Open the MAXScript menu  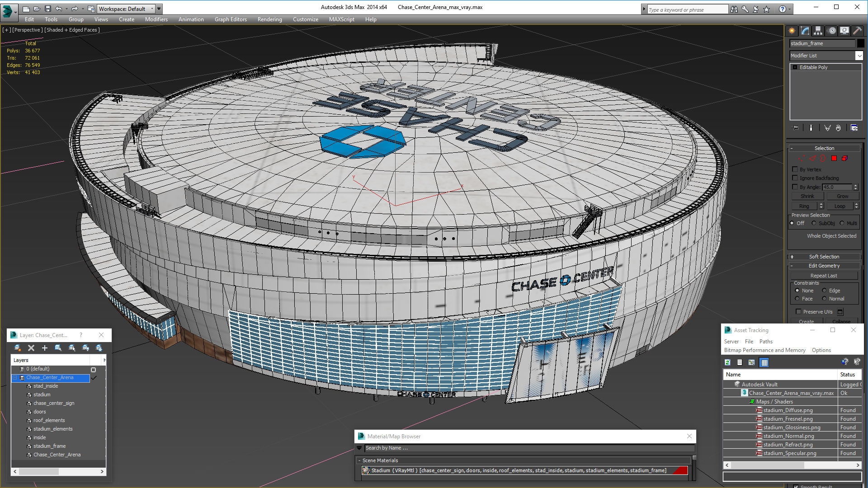341,19
